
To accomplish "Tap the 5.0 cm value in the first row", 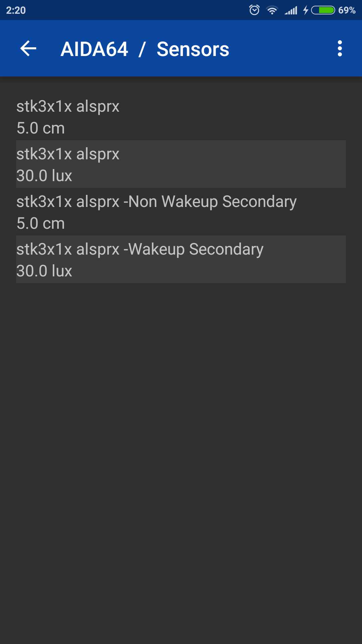I will pos(41,128).
